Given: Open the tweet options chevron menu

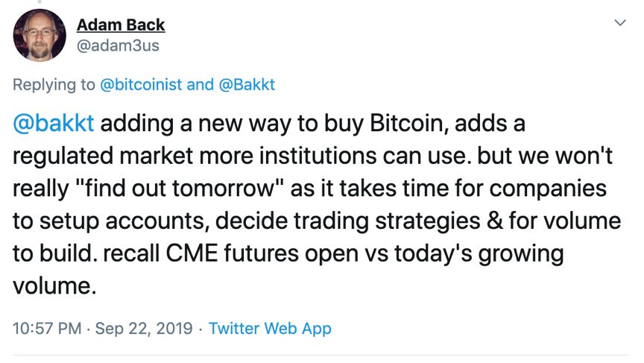Looking at the screenshot, I should [x=619, y=24].
